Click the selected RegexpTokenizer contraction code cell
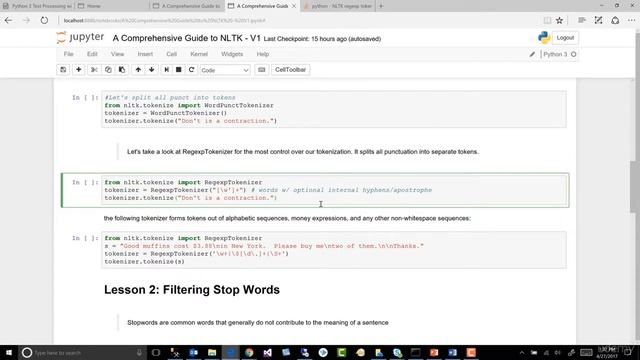The height and width of the screenshot is (360, 640). pyautogui.click(x=333, y=190)
